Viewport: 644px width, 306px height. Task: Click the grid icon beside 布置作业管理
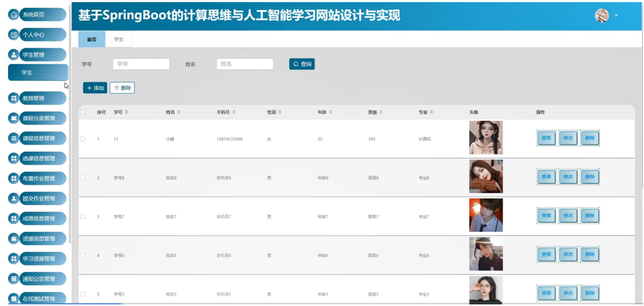pyautogui.click(x=13, y=178)
